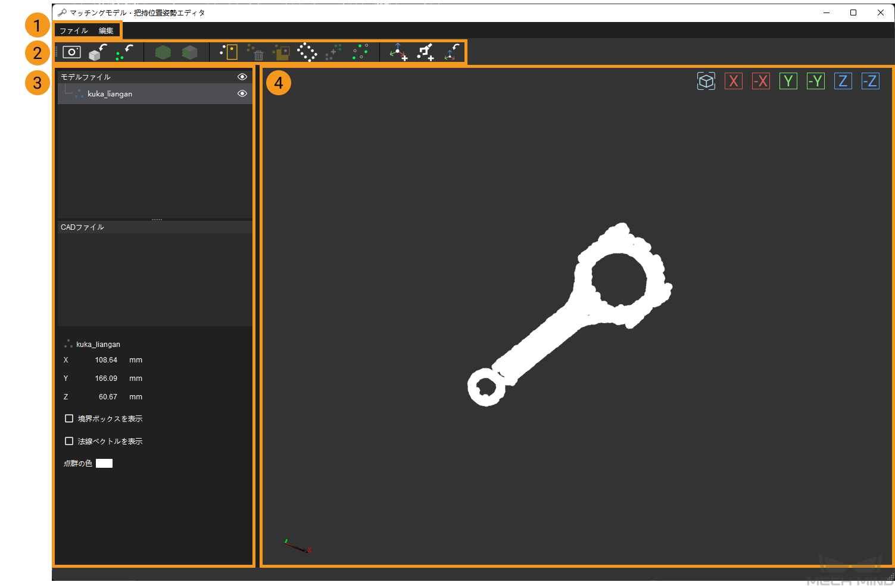
Task: Toggle visibility of kuka_liangan model
Action: pos(242,93)
